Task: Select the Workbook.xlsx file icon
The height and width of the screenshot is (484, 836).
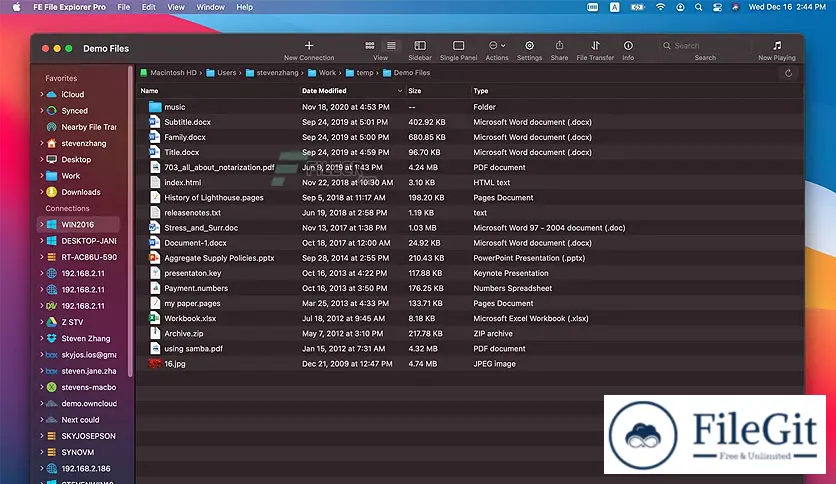Action: click(x=155, y=318)
